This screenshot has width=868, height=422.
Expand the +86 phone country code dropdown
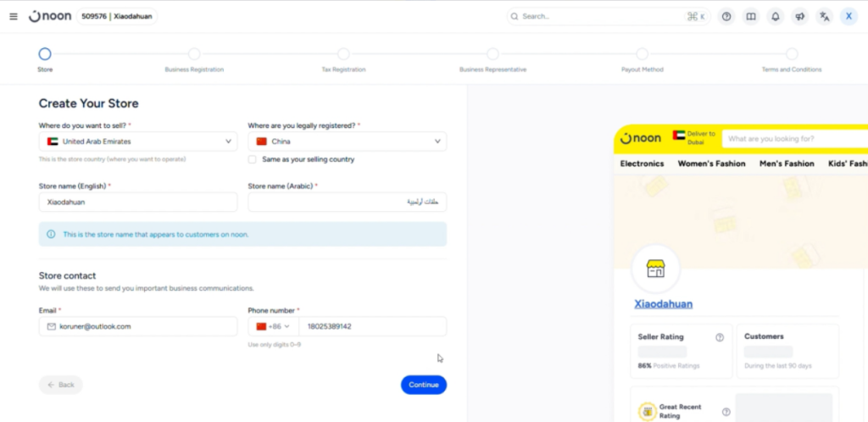tap(274, 326)
